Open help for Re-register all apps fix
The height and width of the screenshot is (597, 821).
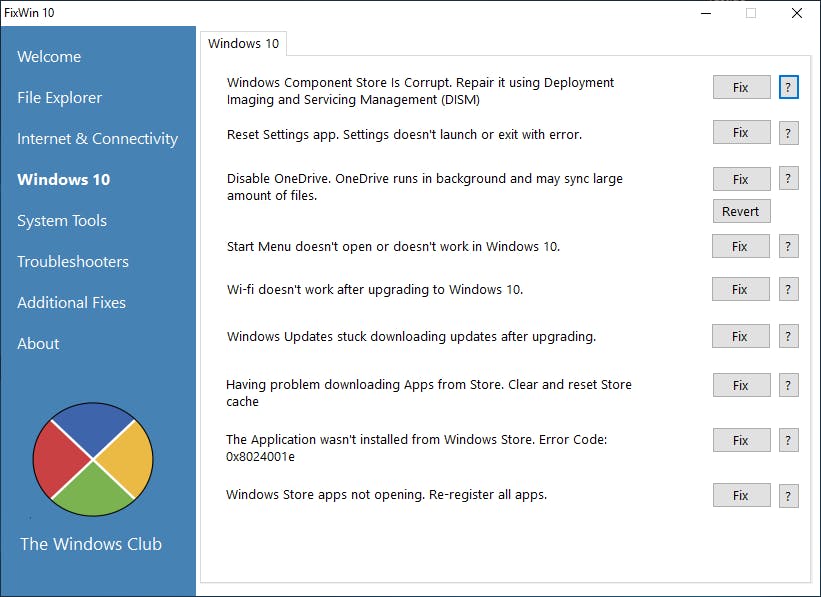789,495
